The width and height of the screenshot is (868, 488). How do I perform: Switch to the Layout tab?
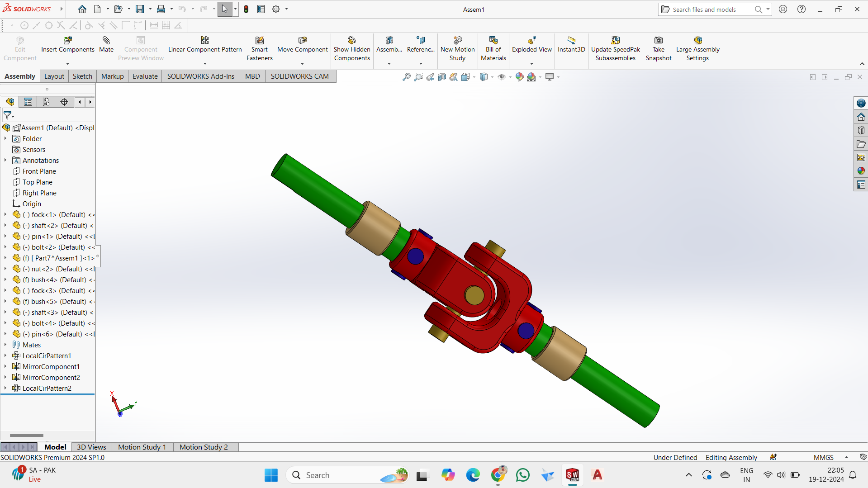coord(54,76)
